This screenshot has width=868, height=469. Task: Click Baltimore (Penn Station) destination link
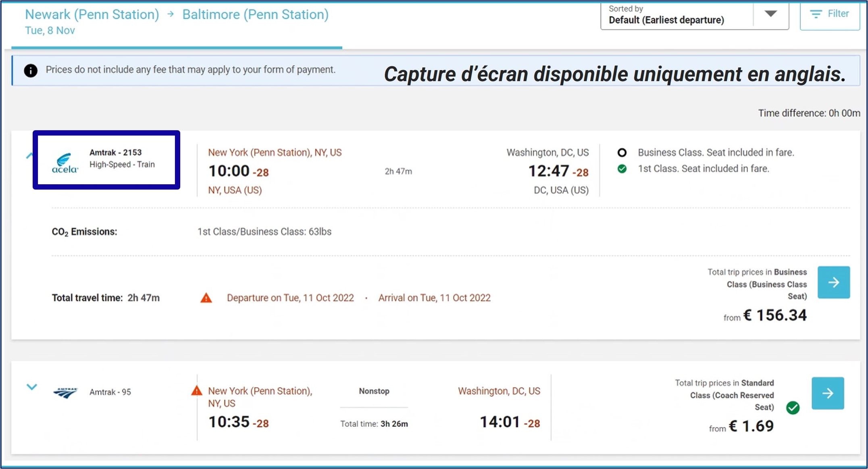pyautogui.click(x=255, y=15)
